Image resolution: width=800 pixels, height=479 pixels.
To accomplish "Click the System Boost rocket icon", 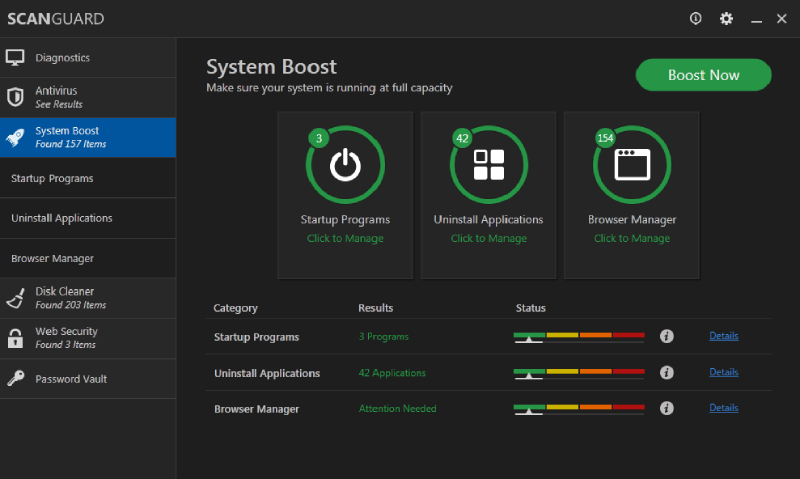I will [15, 137].
